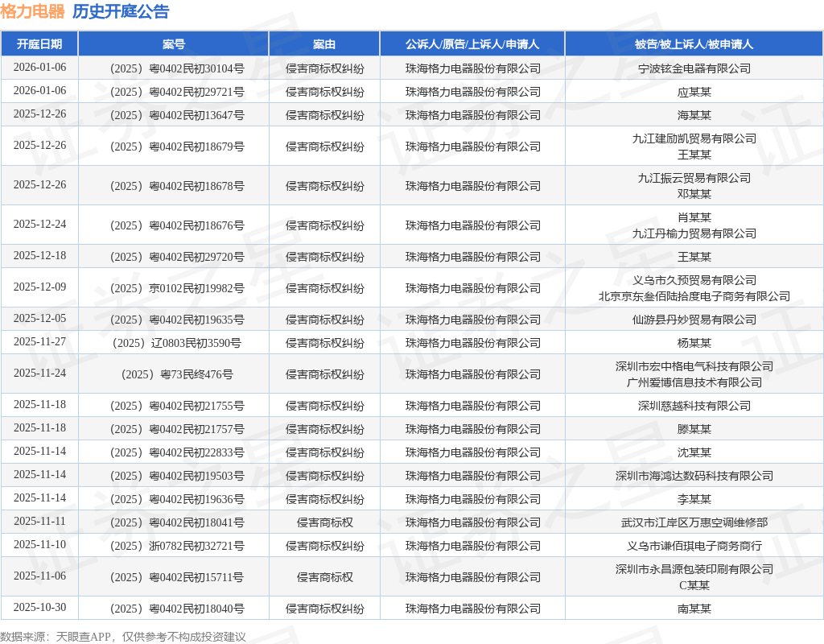Click case number 粤0402民初30104号

[x=196, y=68]
